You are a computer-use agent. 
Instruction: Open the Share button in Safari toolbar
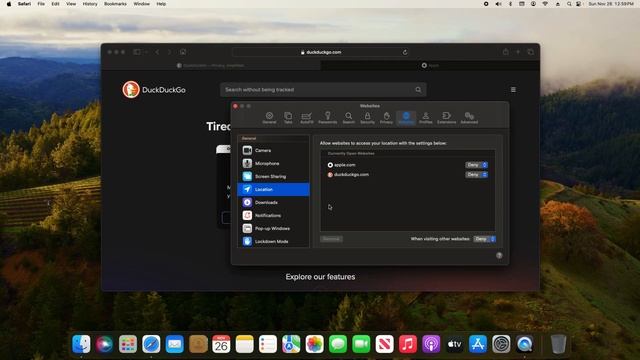click(x=506, y=52)
